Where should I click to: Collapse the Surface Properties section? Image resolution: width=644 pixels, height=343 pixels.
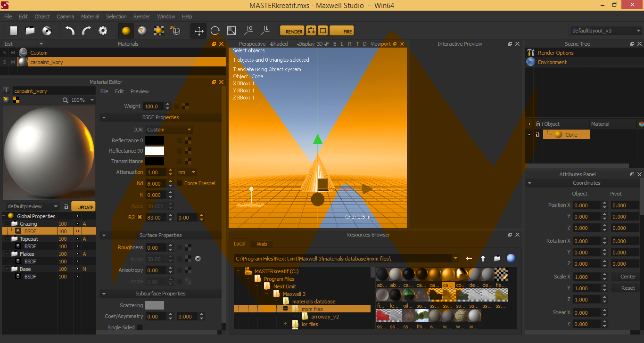[104, 235]
